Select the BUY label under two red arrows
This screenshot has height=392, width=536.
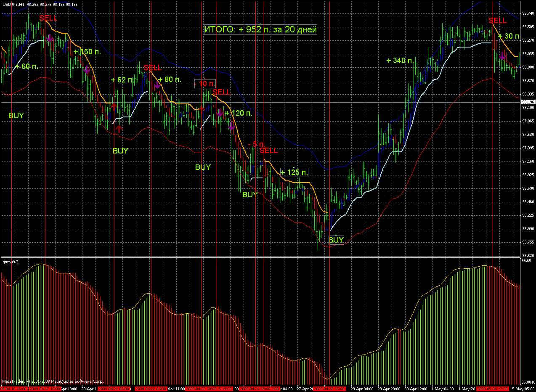120,151
